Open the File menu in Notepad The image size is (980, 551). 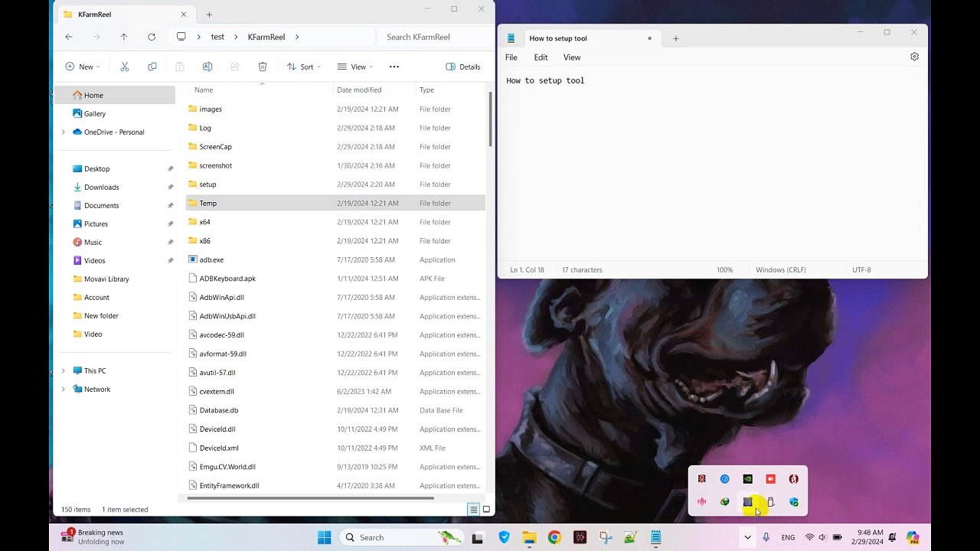point(511,57)
